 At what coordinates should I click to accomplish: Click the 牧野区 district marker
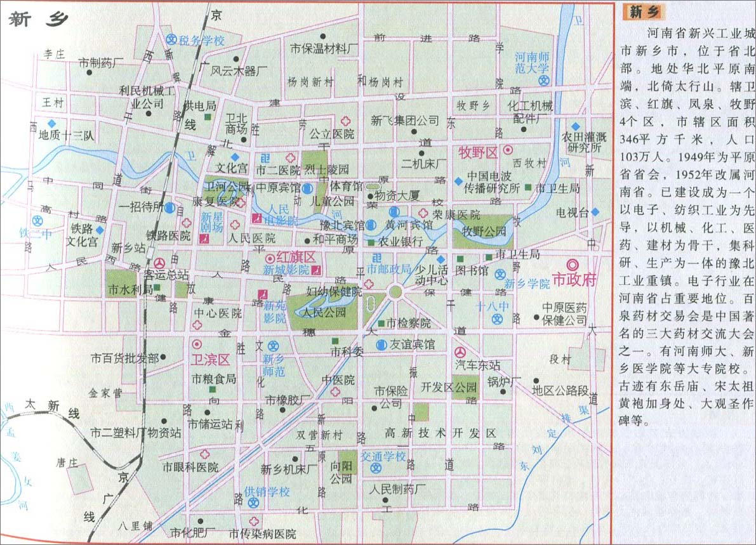(x=508, y=150)
